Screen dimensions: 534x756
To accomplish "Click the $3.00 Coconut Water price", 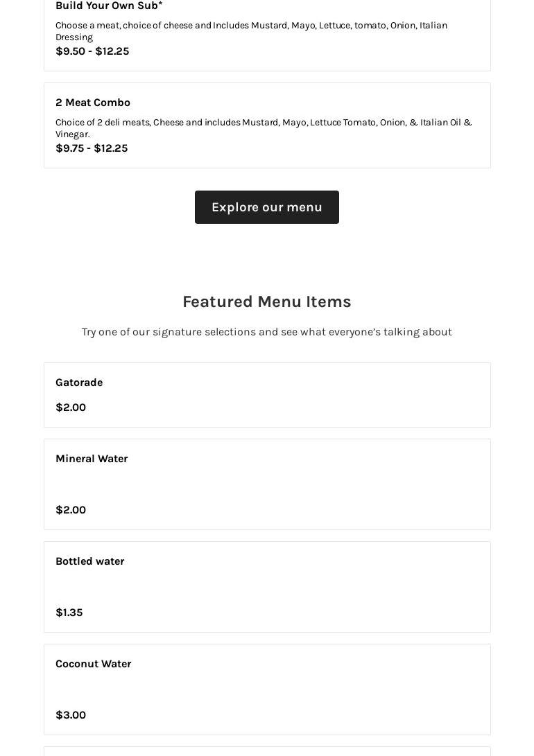I will point(71,715).
